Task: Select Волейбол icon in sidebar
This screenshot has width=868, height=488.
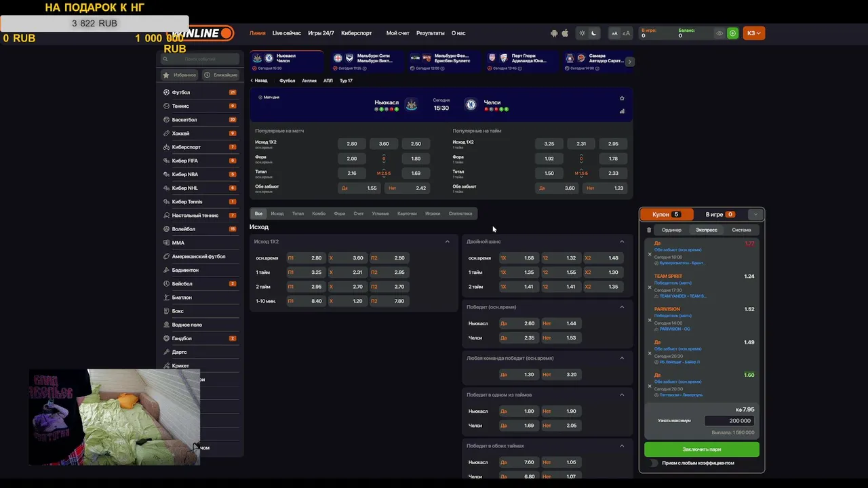Action: [166, 229]
